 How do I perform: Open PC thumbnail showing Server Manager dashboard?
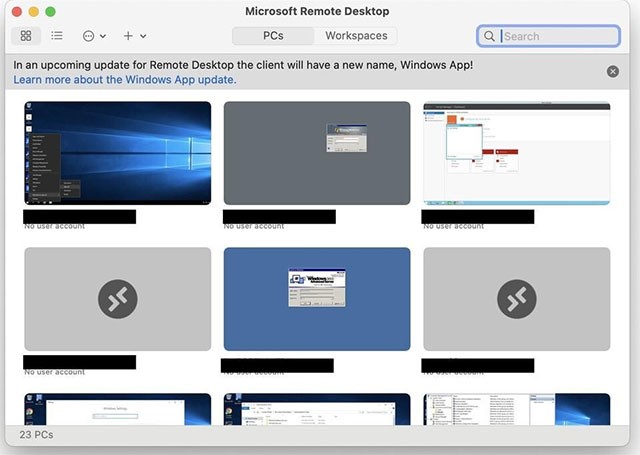516,153
